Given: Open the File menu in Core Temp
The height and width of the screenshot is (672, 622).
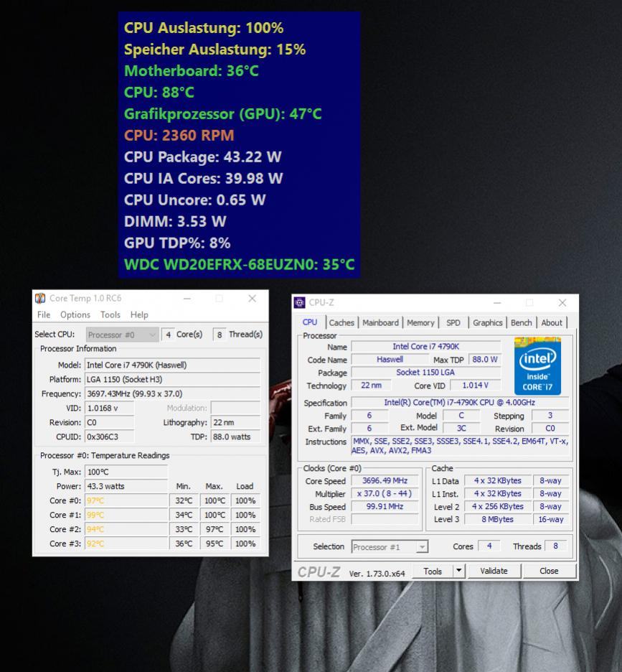Looking at the screenshot, I should click(x=44, y=314).
